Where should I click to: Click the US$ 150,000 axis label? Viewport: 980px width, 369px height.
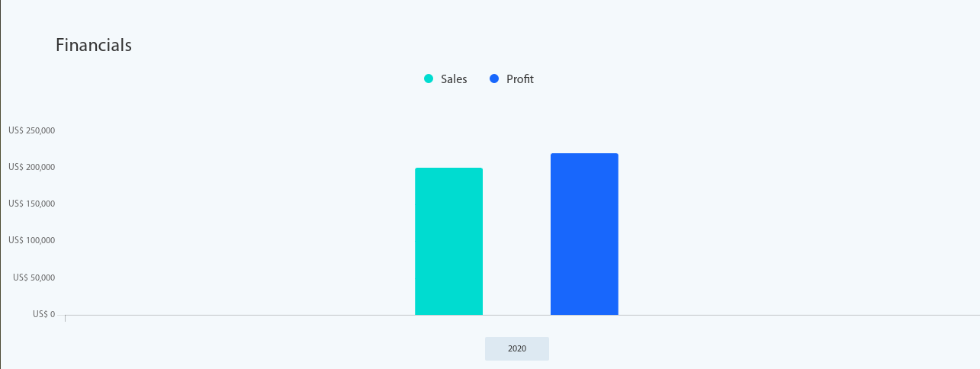pyautogui.click(x=31, y=204)
